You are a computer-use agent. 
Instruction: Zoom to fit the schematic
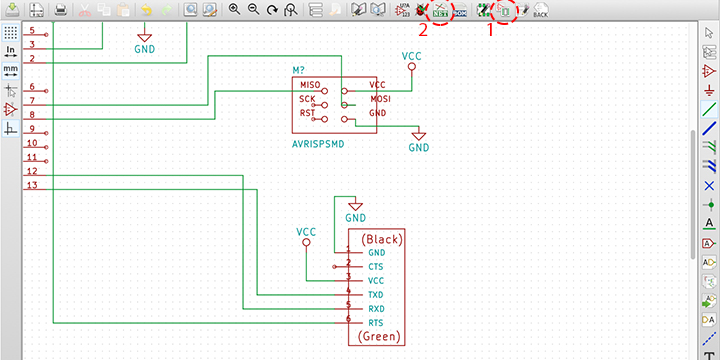pyautogui.click(x=291, y=9)
